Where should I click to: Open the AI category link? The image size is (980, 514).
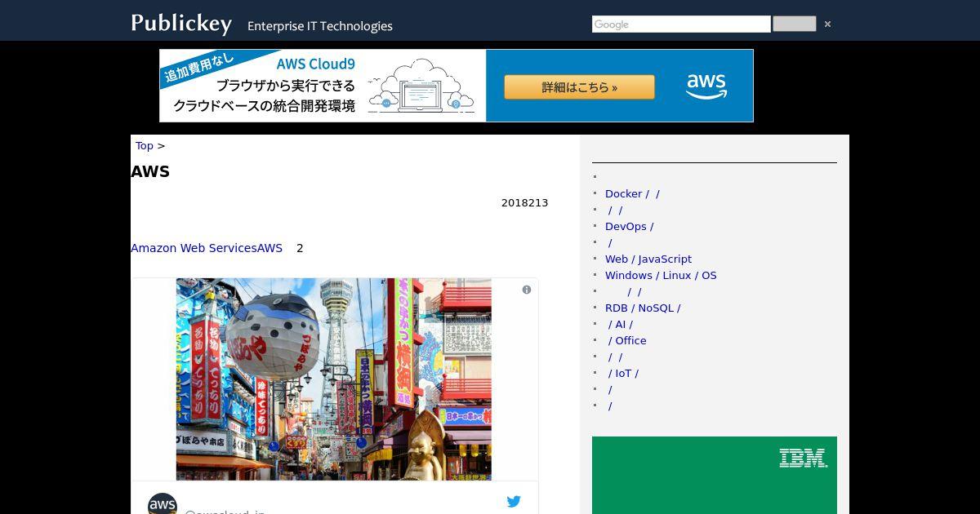[620, 324]
